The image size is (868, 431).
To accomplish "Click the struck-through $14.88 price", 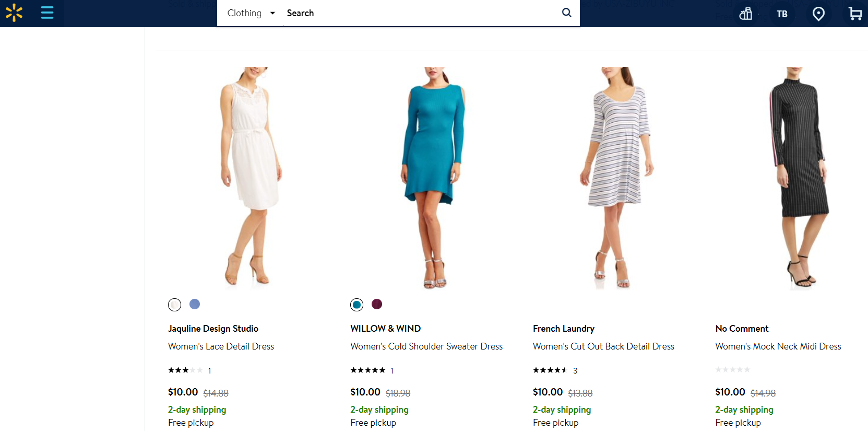I will click(x=216, y=393).
